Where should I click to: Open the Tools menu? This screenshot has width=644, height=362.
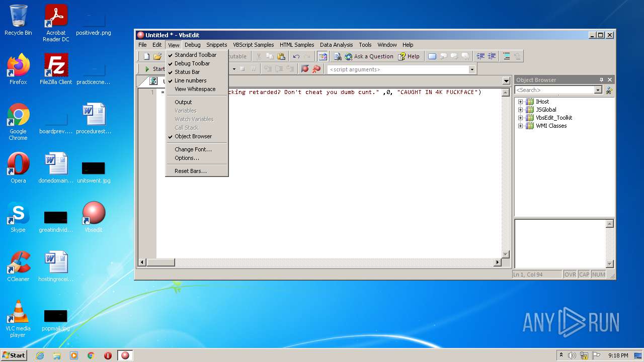tap(365, 45)
